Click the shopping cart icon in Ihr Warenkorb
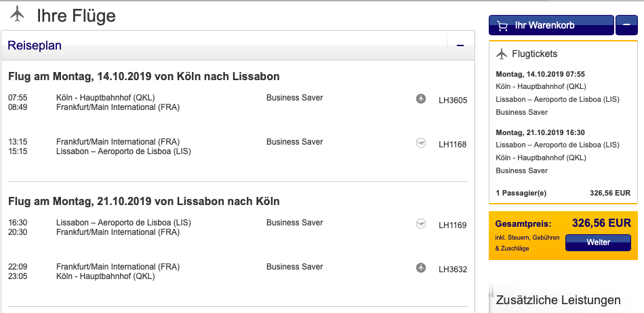Image resolution: width=644 pixels, height=313 pixels. [x=502, y=26]
